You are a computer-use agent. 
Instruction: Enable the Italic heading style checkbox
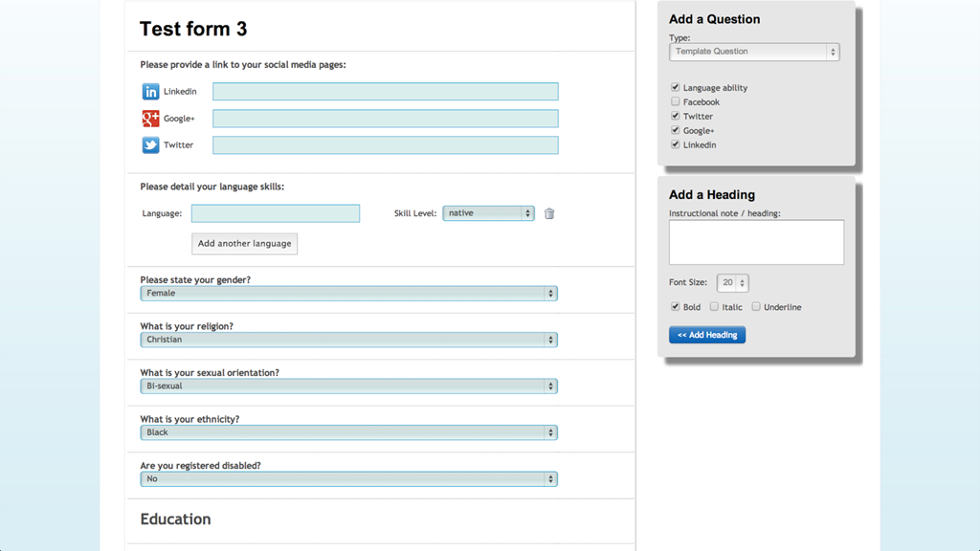(714, 307)
